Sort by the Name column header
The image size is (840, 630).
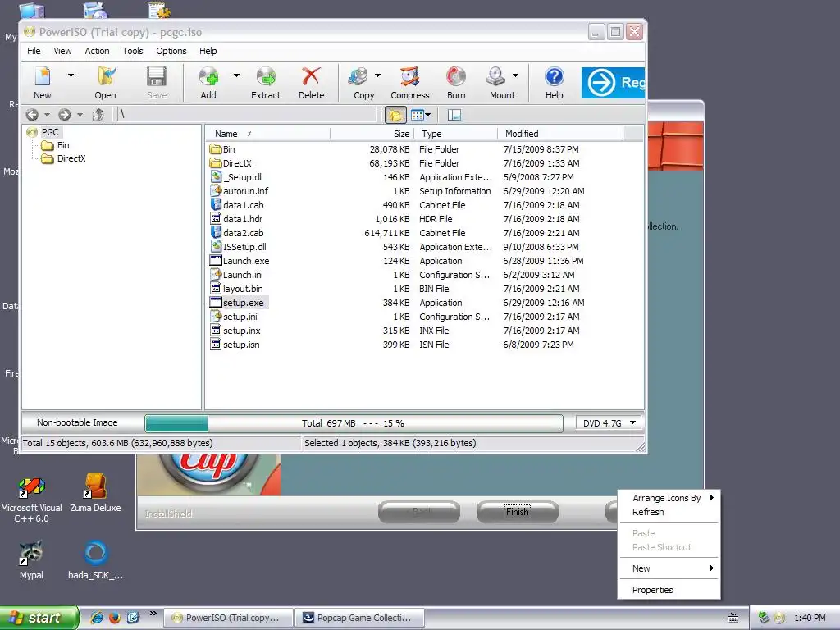click(x=268, y=134)
